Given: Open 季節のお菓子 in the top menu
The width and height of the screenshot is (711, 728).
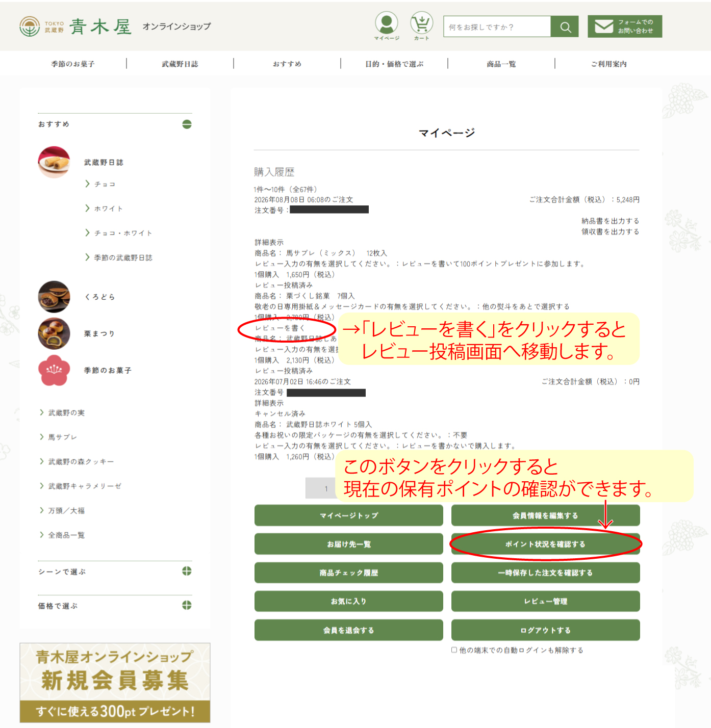Looking at the screenshot, I should pos(73,64).
